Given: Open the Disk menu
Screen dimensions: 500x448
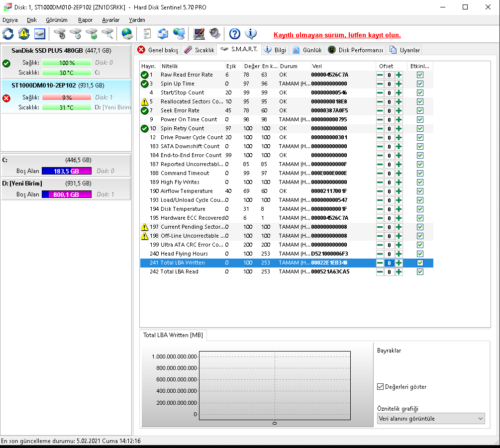Looking at the screenshot, I should (x=31, y=20).
